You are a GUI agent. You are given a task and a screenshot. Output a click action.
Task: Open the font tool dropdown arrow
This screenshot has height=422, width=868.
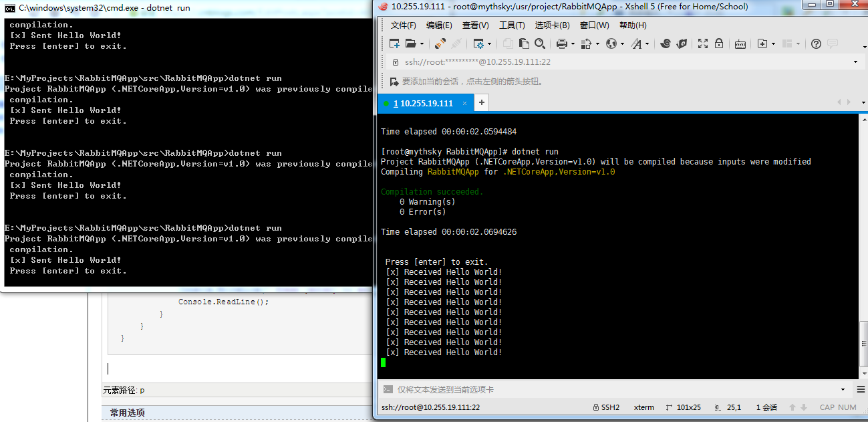(x=647, y=43)
